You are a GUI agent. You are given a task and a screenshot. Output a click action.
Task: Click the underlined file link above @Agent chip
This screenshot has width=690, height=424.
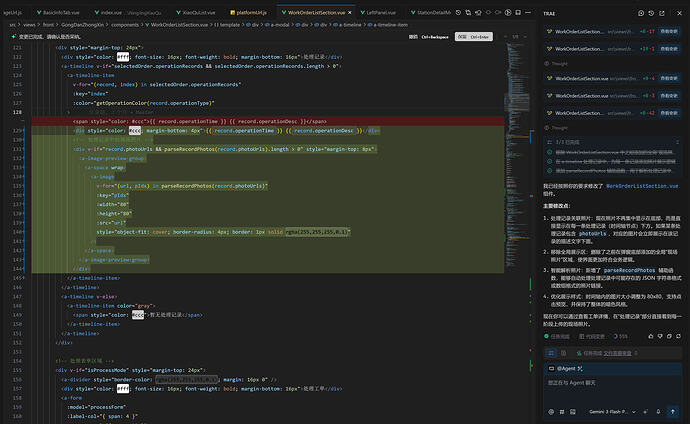point(617,353)
